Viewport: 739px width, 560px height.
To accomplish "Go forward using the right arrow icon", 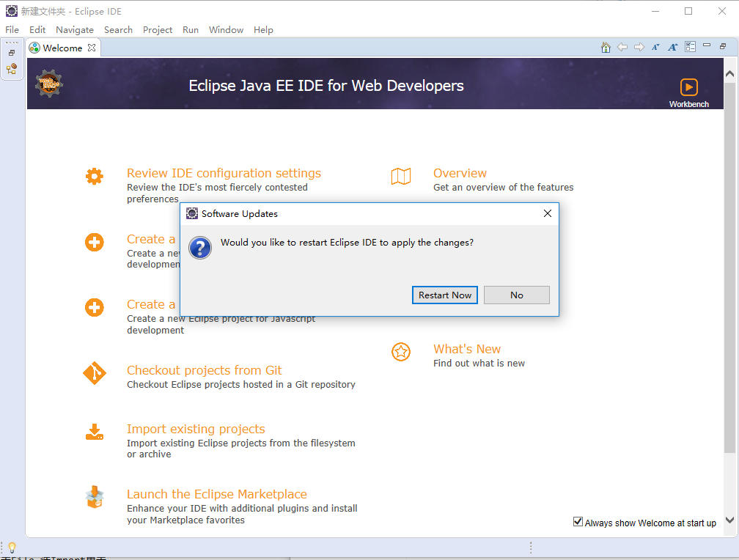I will (x=639, y=47).
